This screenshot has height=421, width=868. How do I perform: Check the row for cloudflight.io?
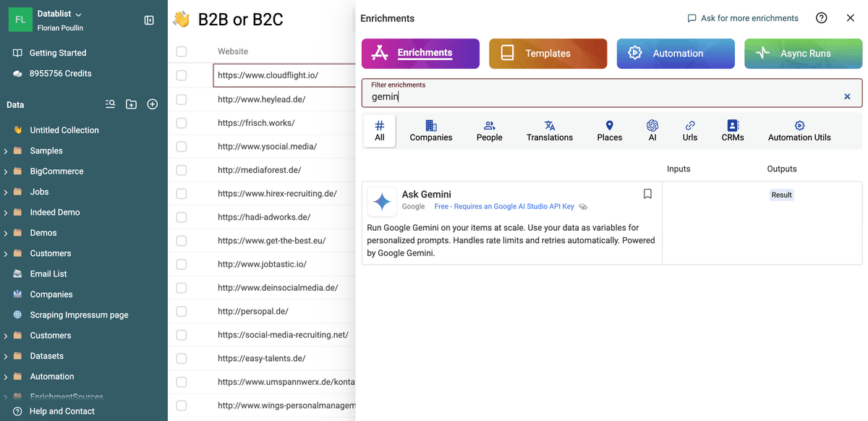click(181, 75)
